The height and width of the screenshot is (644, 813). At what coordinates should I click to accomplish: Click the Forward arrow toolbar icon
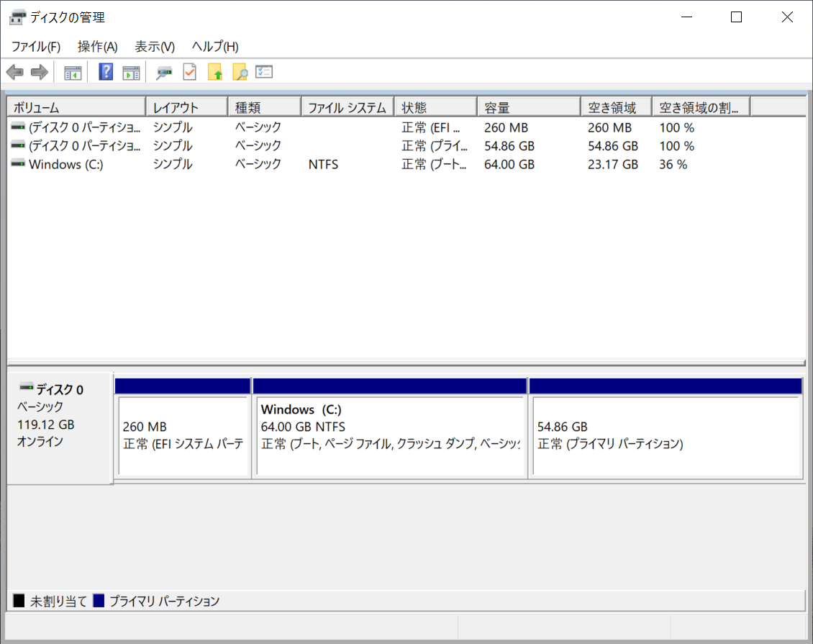click(40, 72)
